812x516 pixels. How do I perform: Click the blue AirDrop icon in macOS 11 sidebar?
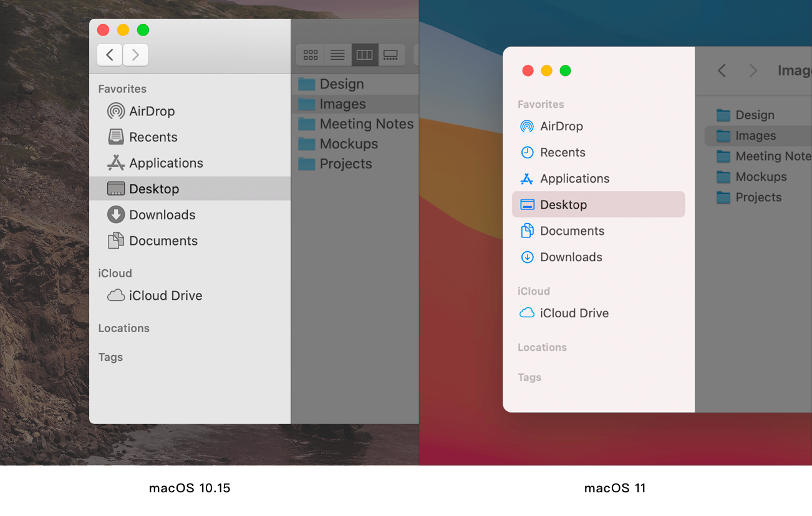[x=527, y=127]
